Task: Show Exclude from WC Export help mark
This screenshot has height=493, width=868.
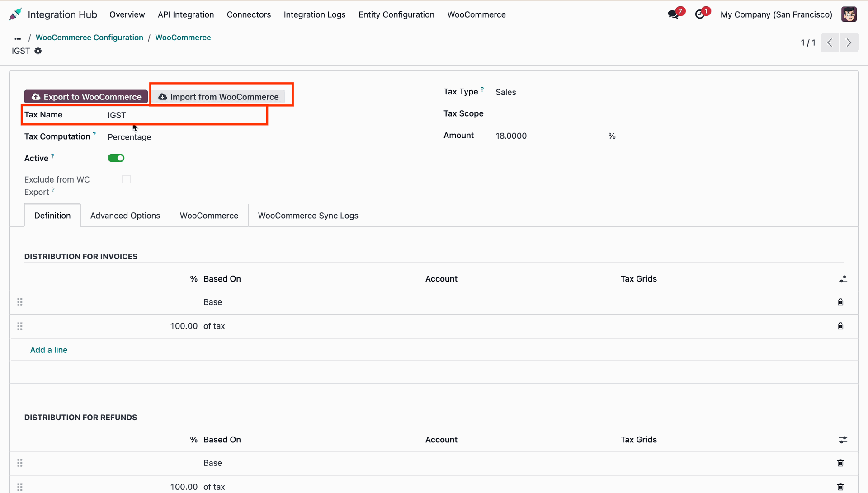Action: click(x=53, y=190)
